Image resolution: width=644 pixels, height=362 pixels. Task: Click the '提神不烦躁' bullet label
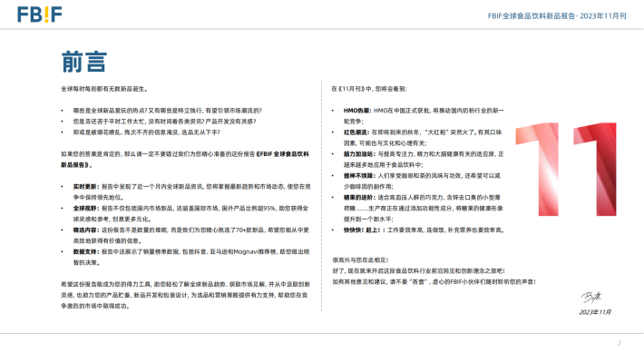pyautogui.click(x=359, y=176)
